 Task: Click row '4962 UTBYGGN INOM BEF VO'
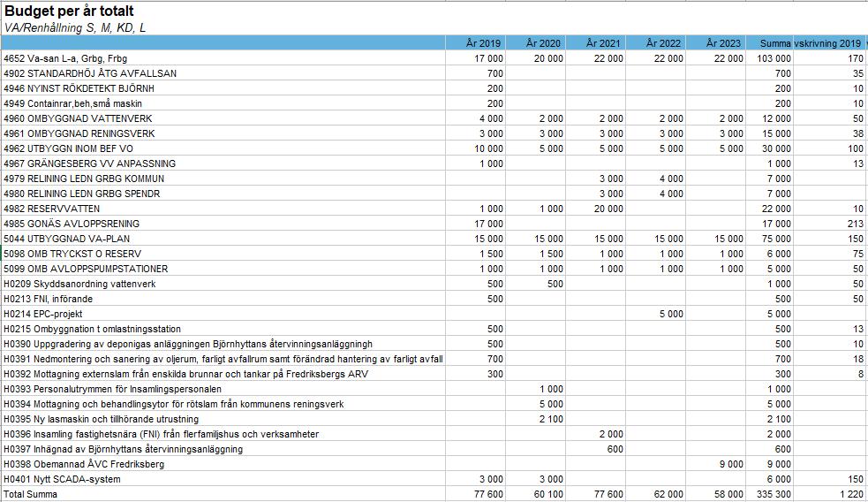point(434,148)
